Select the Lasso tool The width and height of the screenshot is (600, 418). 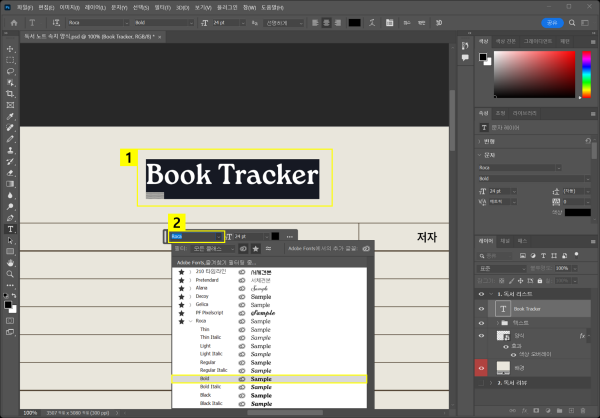click(10, 72)
